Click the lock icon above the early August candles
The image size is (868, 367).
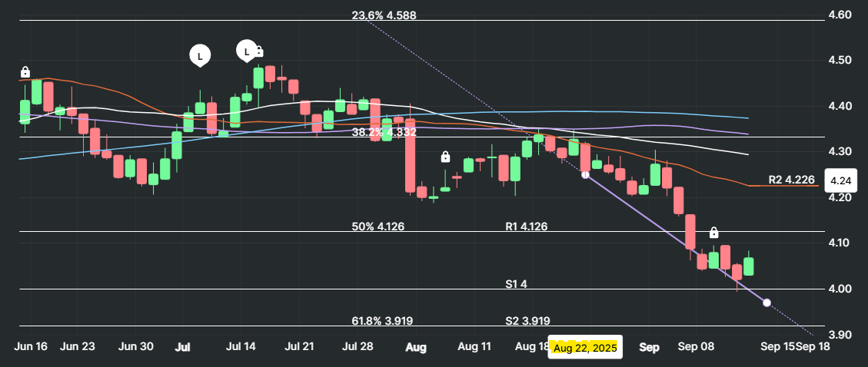coord(444,157)
